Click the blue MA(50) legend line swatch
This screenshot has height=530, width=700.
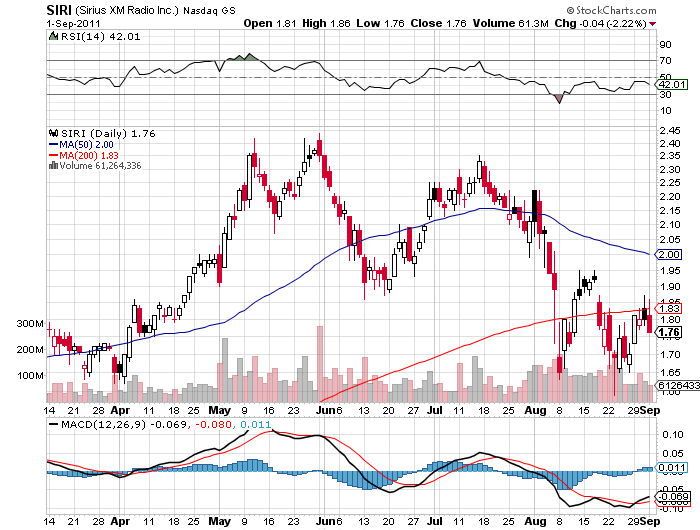click(53, 145)
